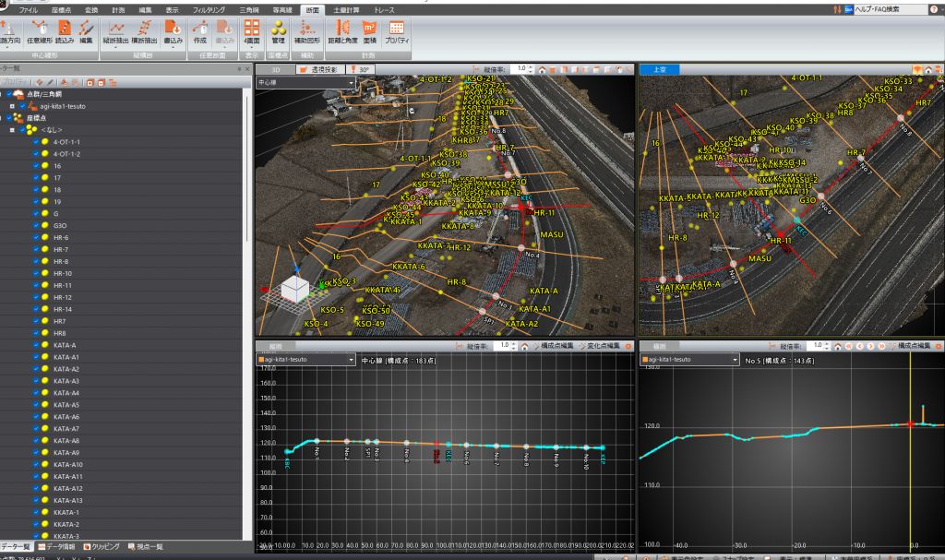Click the 透視投影 perspective projection button
This screenshot has height=560, width=945.
coord(319,70)
